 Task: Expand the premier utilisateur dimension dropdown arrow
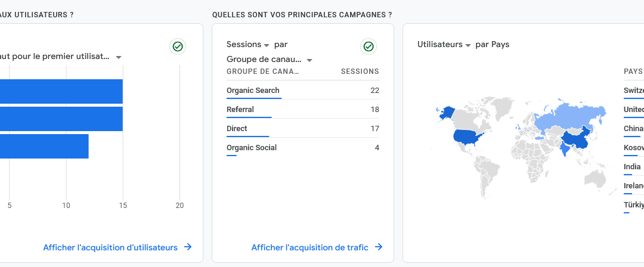click(x=119, y=57)
